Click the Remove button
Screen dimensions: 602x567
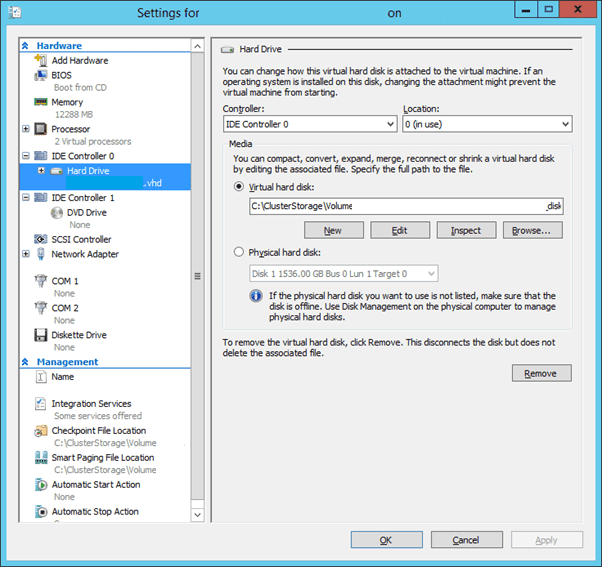point(541,373)
